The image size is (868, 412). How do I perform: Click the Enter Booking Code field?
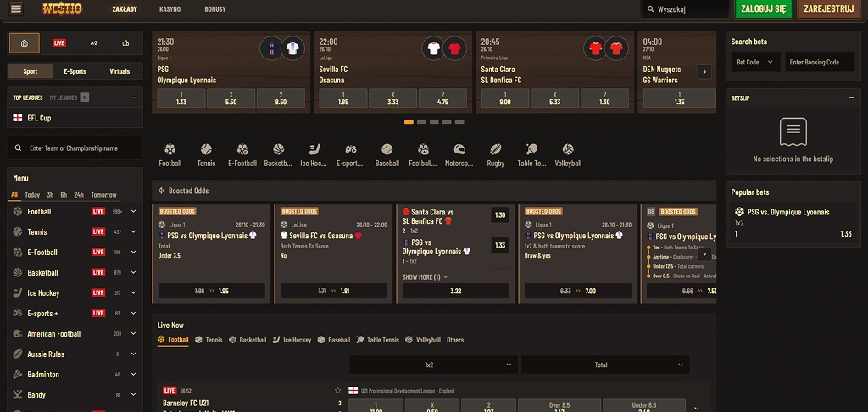[x=820, y=62]
